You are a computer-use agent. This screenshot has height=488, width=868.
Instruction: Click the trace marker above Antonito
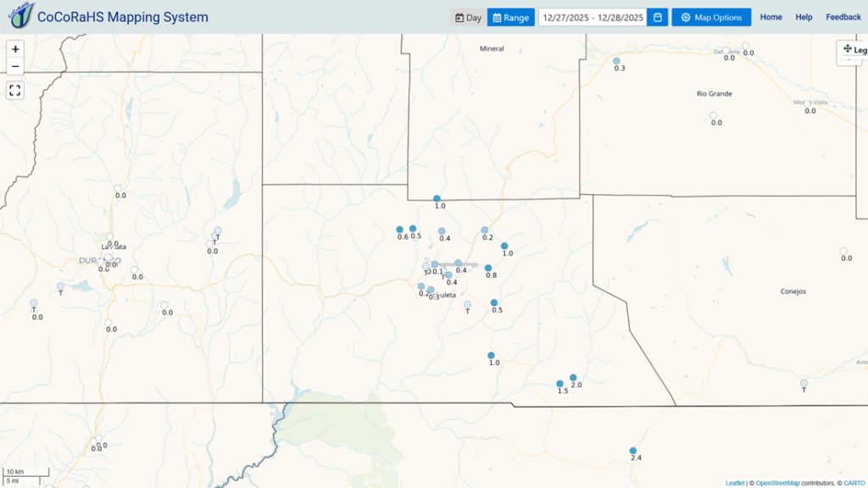(x=804, y=383)
